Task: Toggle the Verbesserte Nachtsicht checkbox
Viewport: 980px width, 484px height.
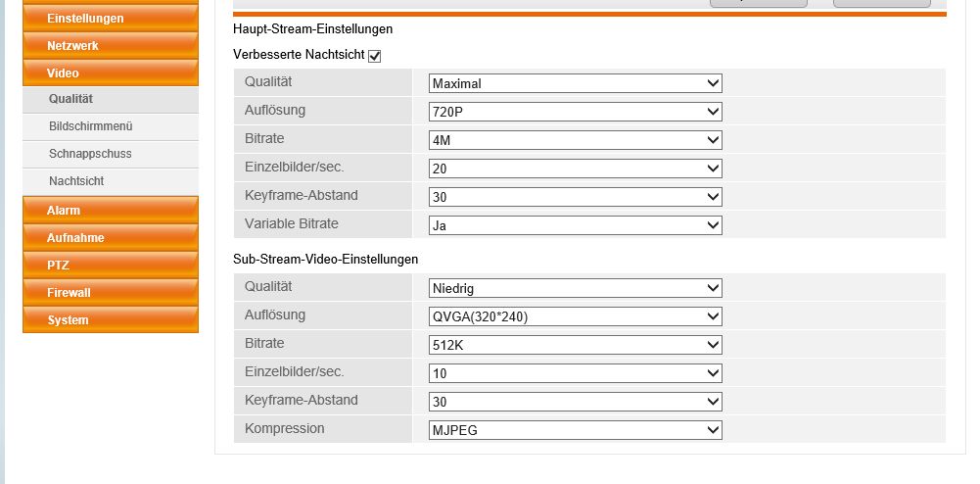Action: point(374,57)
